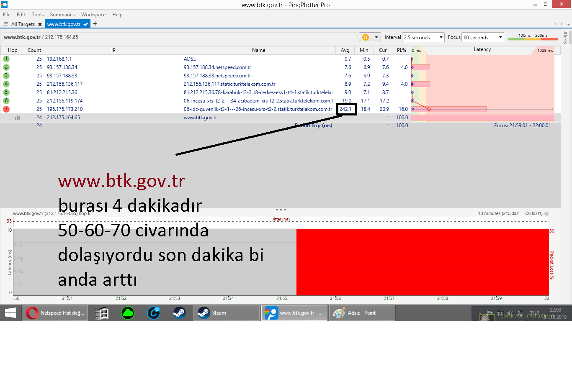
Task: Open the pinned Steam icon on taskbar
Action: point(180,313)
